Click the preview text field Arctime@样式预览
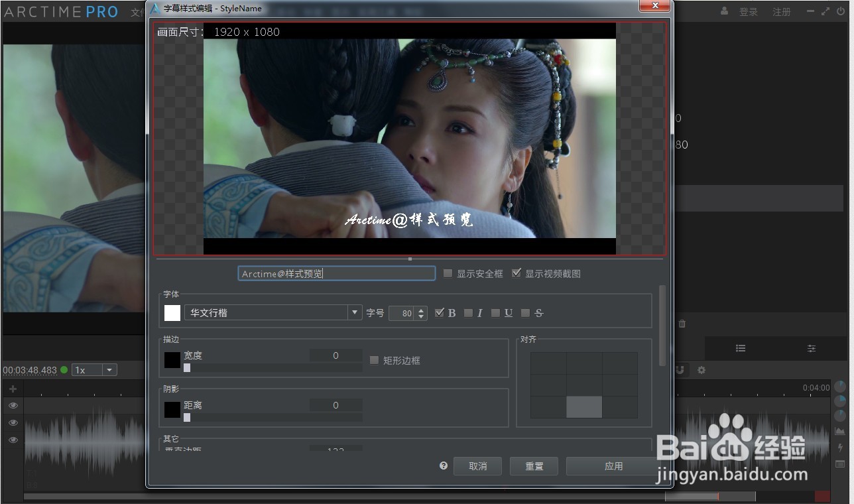The width and height of the screenshot is (854, 504). 337,273
